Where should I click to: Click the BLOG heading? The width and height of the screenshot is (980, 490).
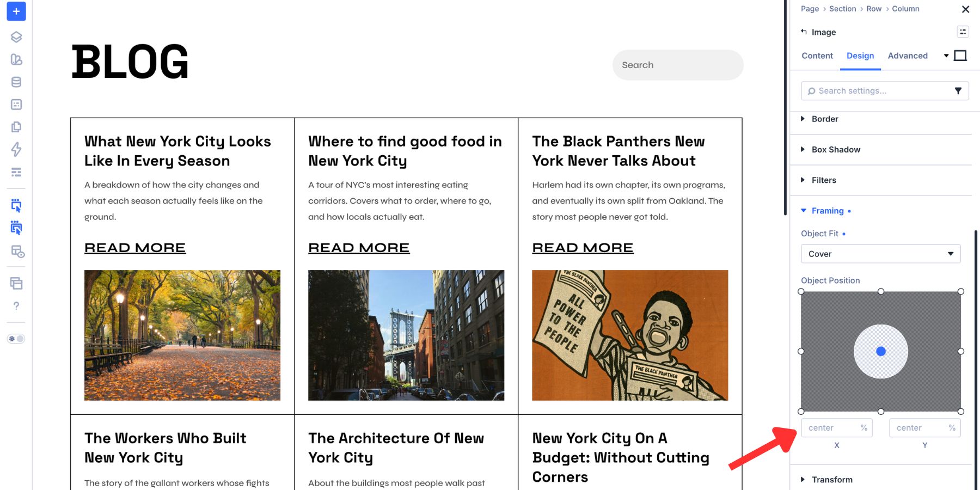coord(130,62)
